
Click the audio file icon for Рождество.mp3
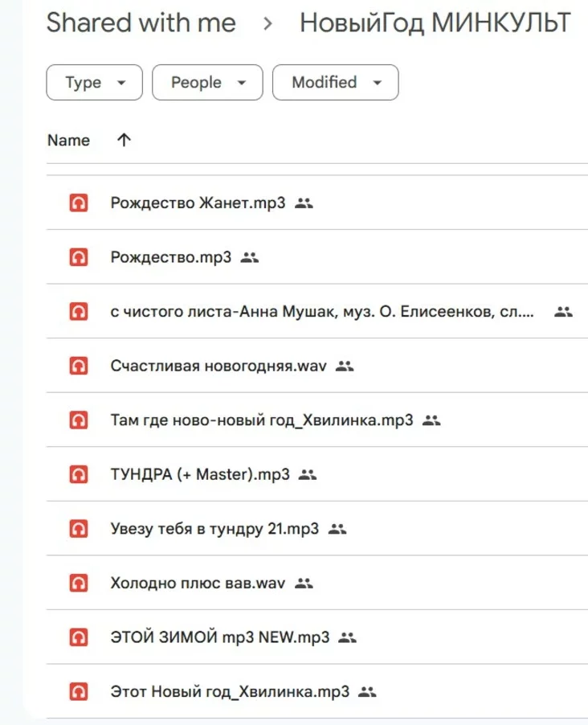[x=78, y=257]
